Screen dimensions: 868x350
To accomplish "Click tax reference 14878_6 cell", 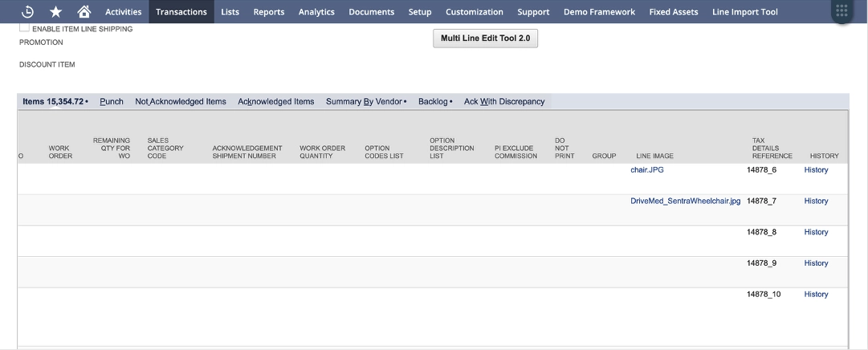I will pyautogui.click(x=762, y=170).
